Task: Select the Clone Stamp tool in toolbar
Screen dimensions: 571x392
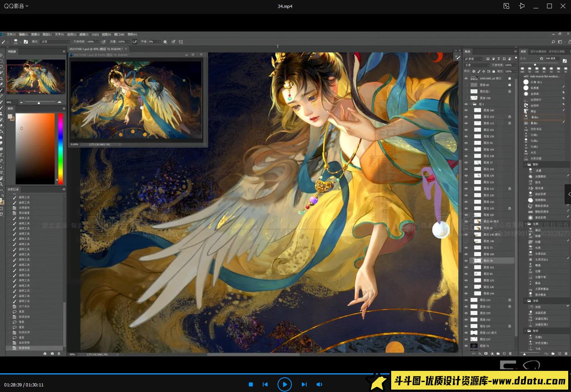Action: pyautogui.click(x=2, y=113)
